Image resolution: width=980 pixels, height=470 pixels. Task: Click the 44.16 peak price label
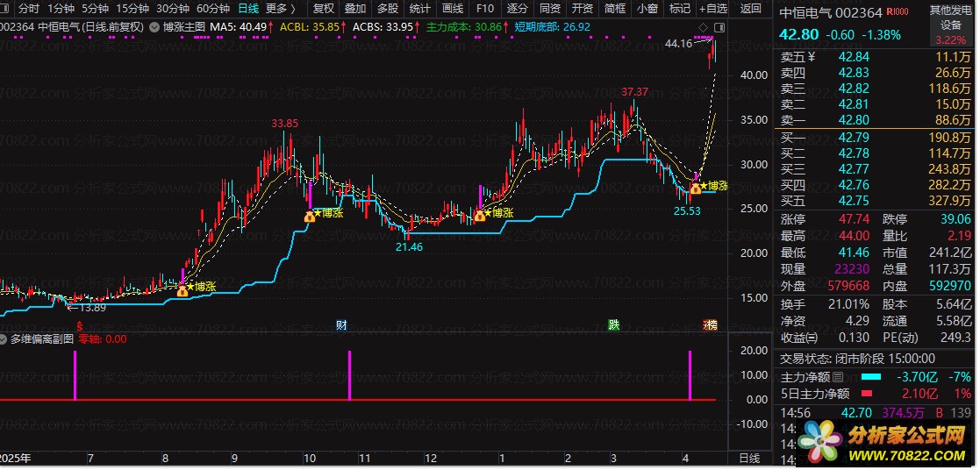(679, 43)
